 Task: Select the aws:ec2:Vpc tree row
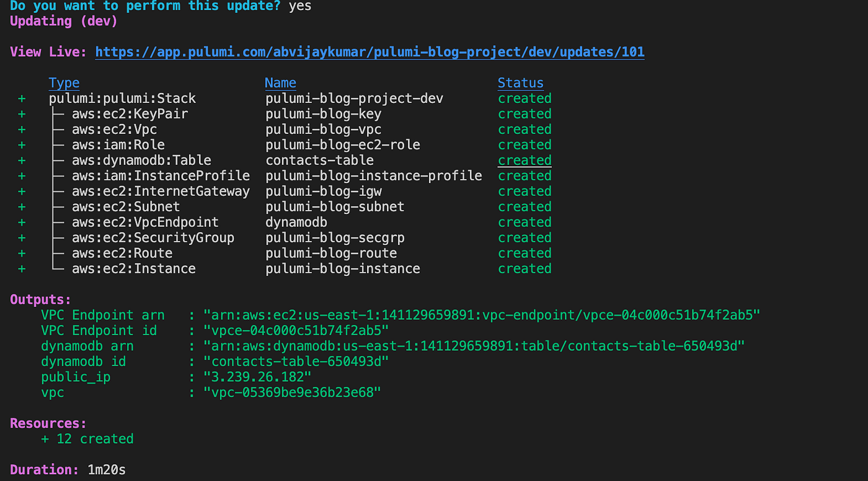(x=285, y=130)
